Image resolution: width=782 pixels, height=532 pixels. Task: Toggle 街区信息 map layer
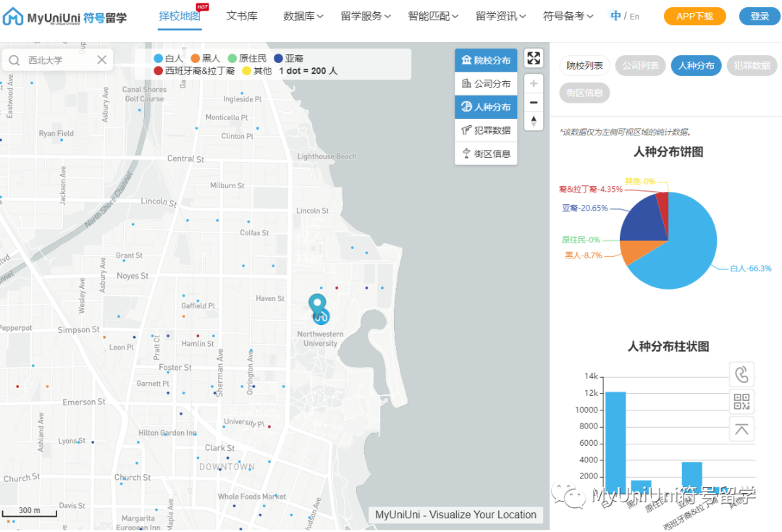(486, 153)
